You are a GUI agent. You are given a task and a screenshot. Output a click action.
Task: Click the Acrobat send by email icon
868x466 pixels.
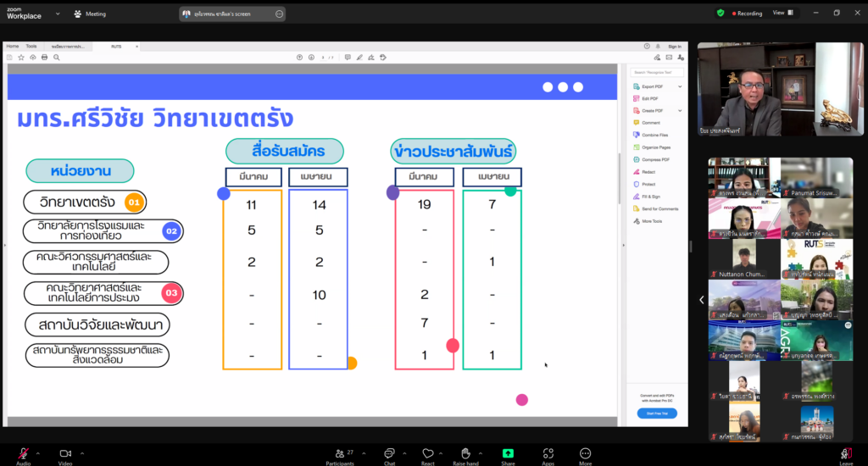click(669, 58)
